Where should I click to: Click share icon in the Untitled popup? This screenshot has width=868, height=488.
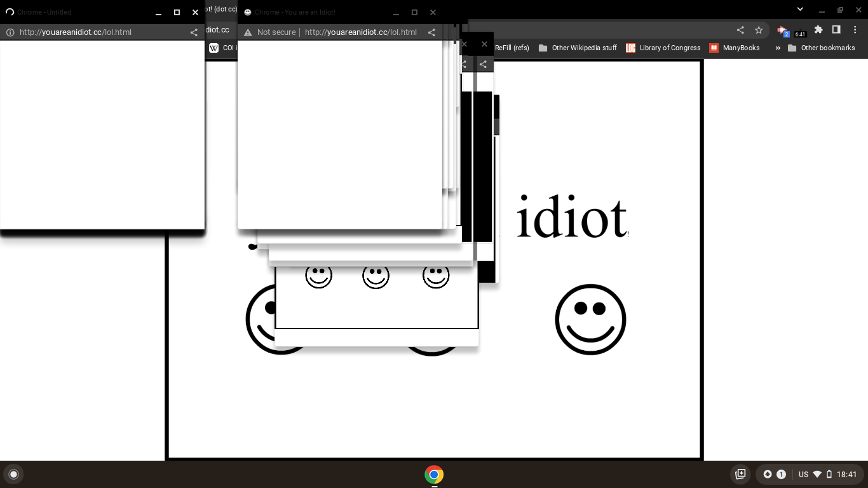pyautogui.click(x=194, y=32)
